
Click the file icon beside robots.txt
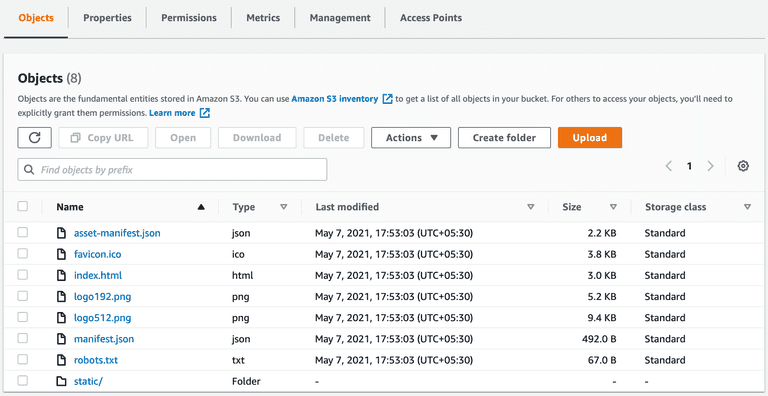[x=61, y=360]
